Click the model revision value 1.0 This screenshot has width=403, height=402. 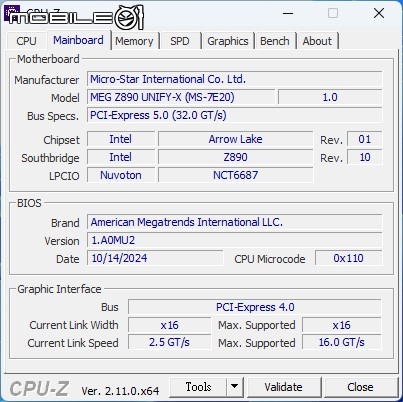click(330, 97)
